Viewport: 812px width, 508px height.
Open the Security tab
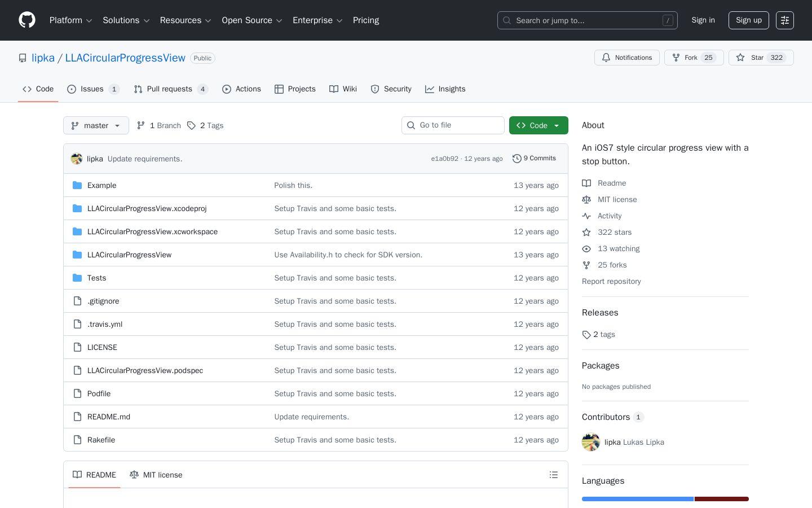click(x=391, y=89)
